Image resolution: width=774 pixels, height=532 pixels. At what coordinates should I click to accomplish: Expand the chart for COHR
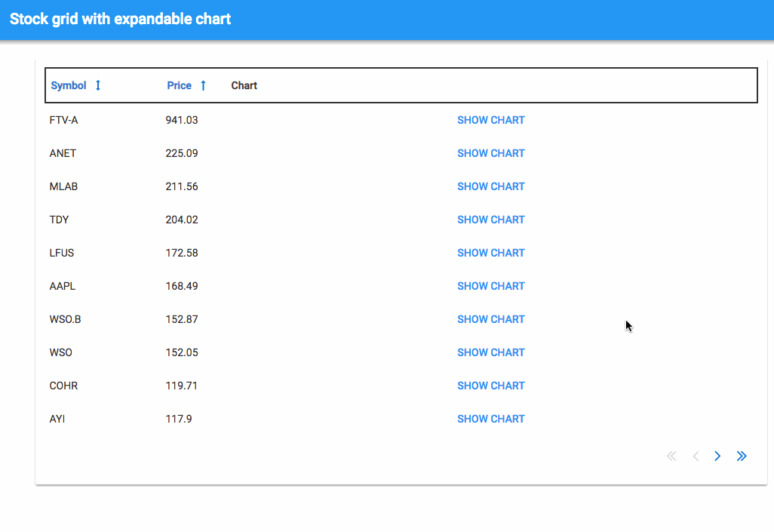click(x=491, y=386)
